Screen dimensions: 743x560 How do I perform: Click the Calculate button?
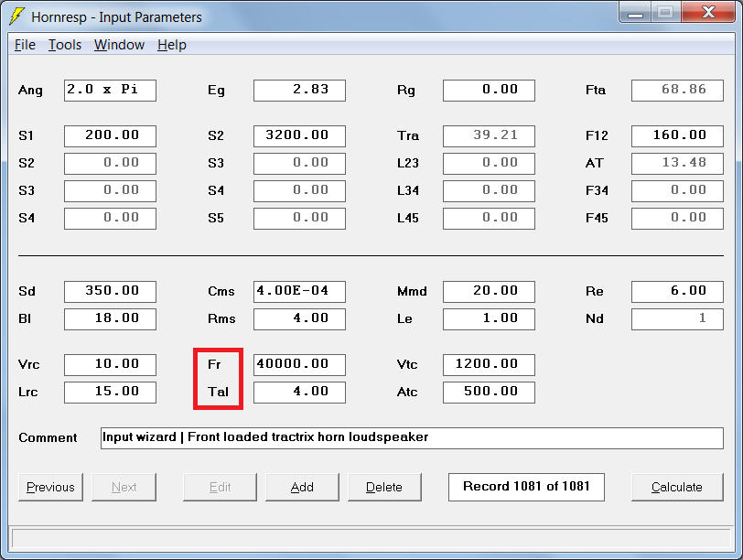coord(677,487)
